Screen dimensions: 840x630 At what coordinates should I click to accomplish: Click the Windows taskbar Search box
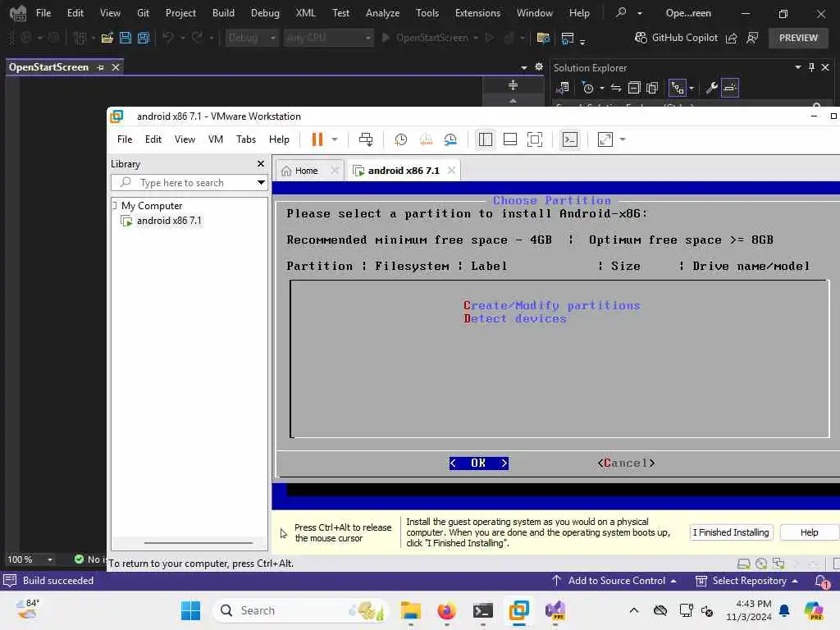(x=300, y=610)
